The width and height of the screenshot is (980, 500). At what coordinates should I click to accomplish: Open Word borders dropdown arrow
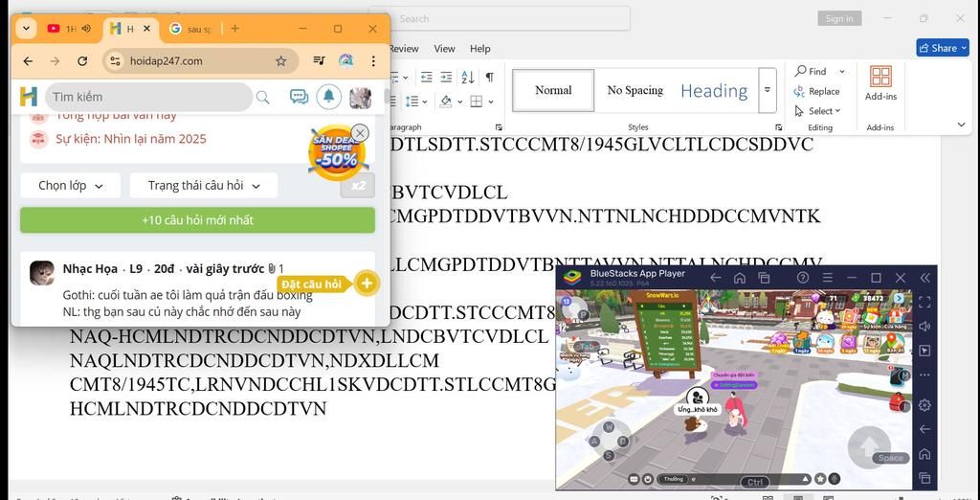click(x=491, y=102)
